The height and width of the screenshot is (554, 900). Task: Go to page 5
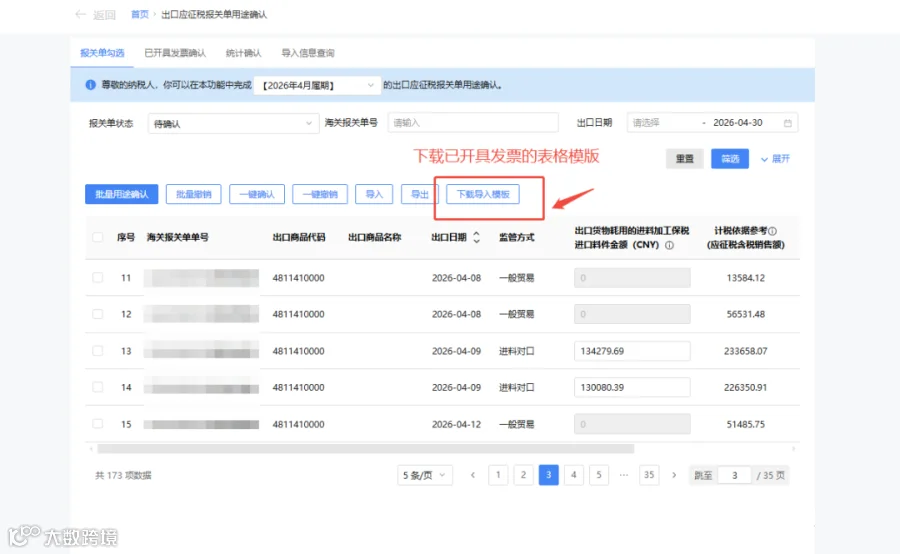tap(599, 475)
